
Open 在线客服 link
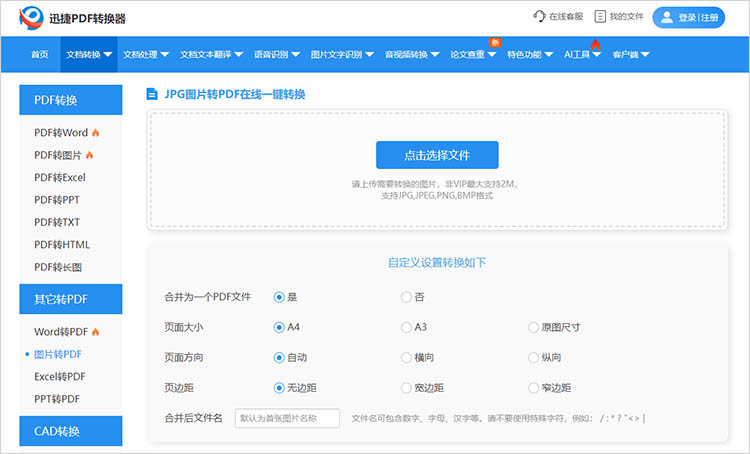[566, 17]
